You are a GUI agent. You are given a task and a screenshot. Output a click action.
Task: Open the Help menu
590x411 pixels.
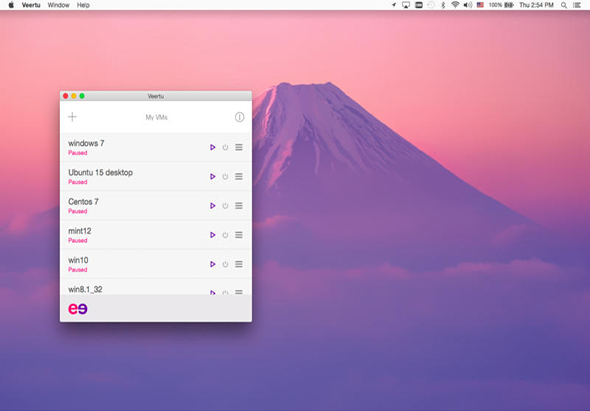(83, 5)
